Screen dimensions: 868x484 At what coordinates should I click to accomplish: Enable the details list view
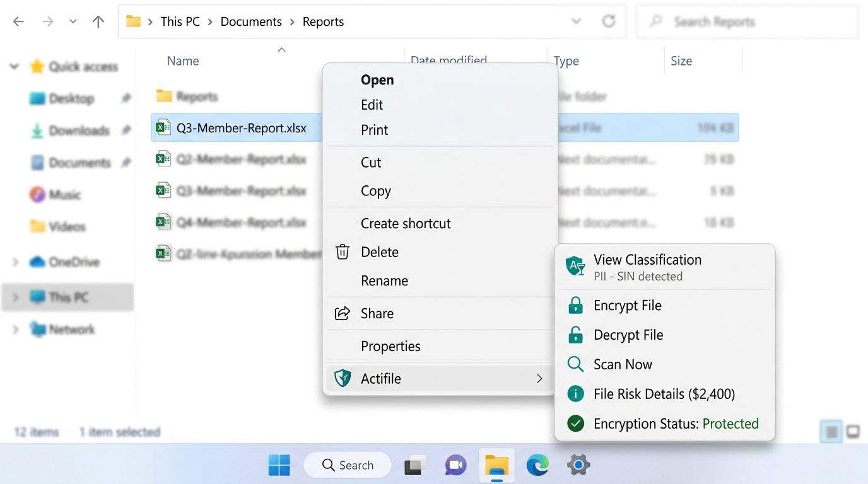click(831, 431)
